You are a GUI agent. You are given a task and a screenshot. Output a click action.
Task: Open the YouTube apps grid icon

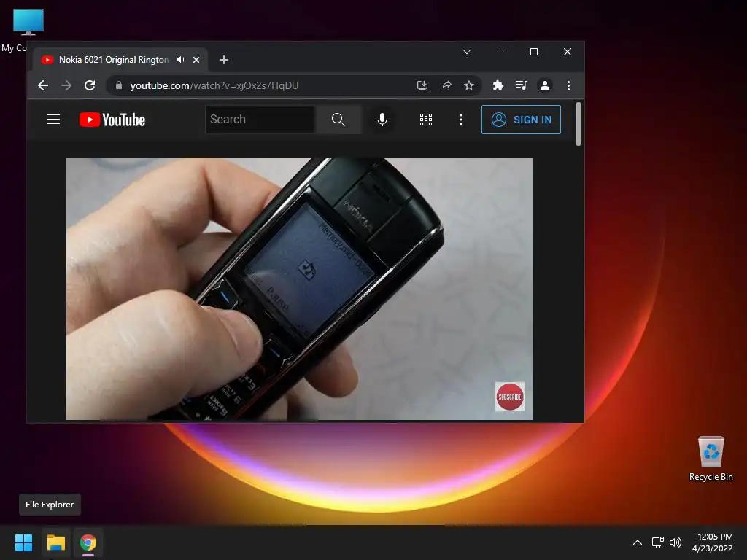click(x=426, y=120)
